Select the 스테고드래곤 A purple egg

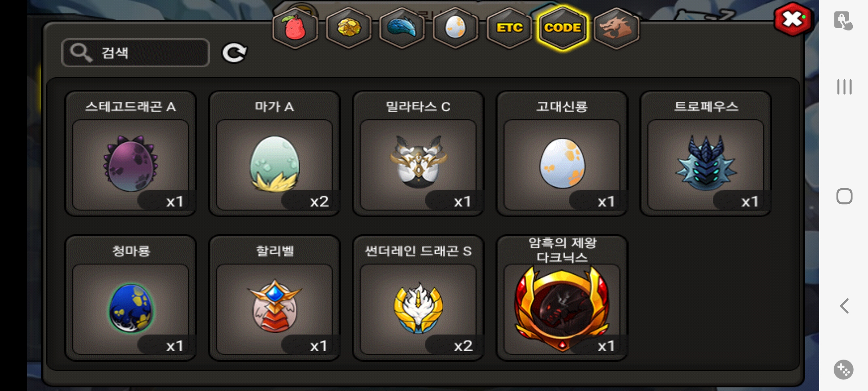(131, 154)
